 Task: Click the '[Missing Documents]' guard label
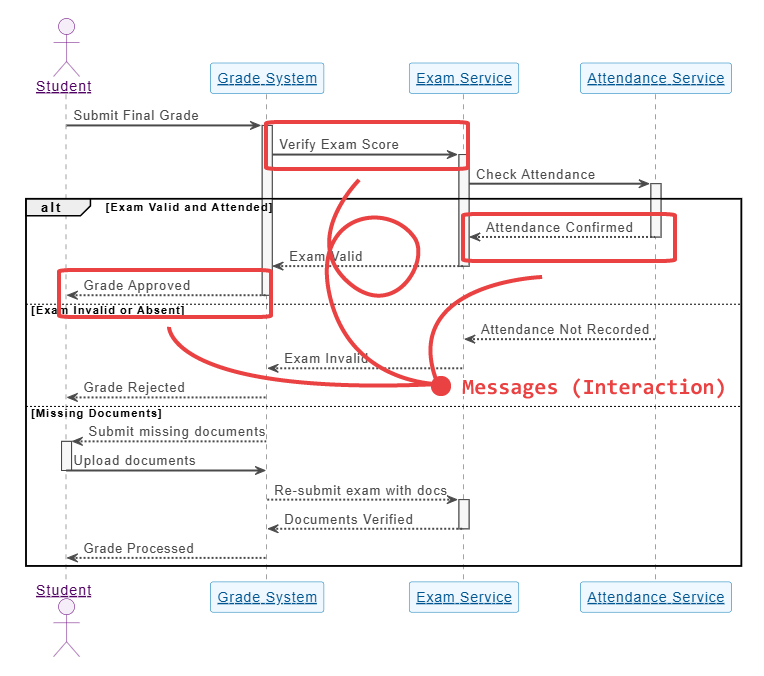click(x=96, y=412)
